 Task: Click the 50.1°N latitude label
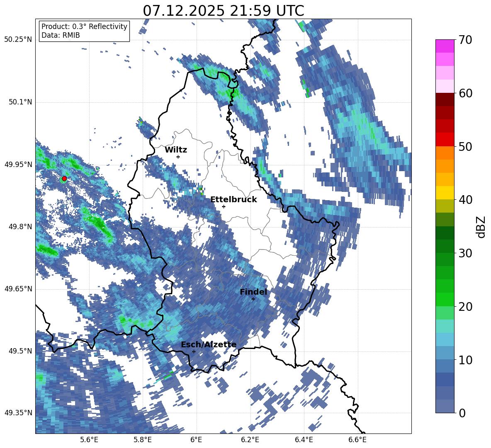20,102
